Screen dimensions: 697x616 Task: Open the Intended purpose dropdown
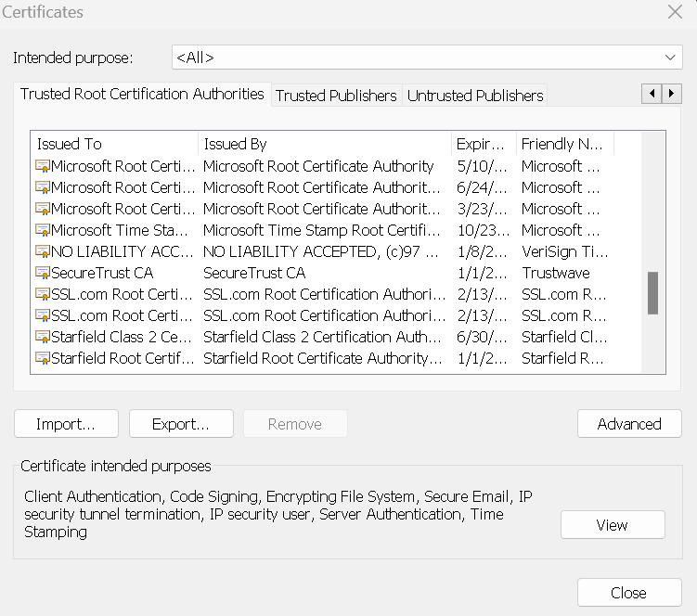coord(427,58)
